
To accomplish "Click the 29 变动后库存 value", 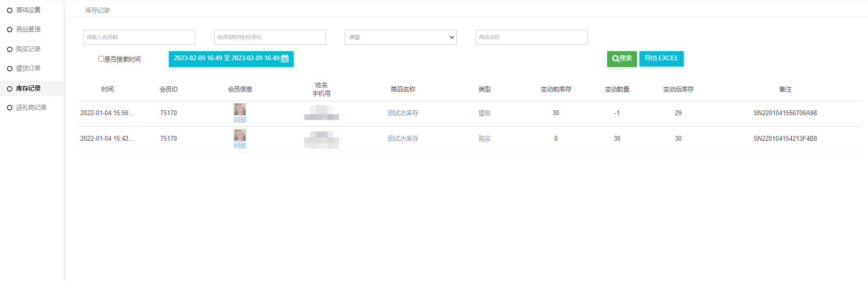I will [678, 113].
